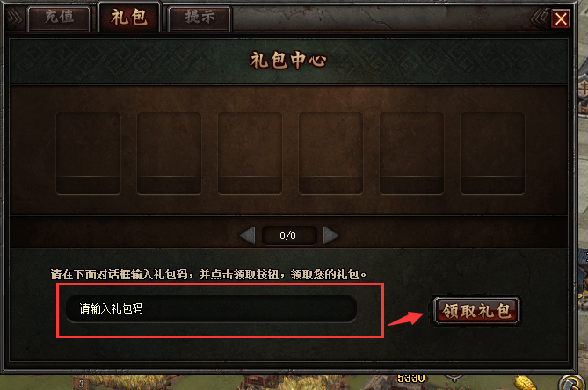
Task: Click the yellow 5330 number label
Action: click(411, 379)
